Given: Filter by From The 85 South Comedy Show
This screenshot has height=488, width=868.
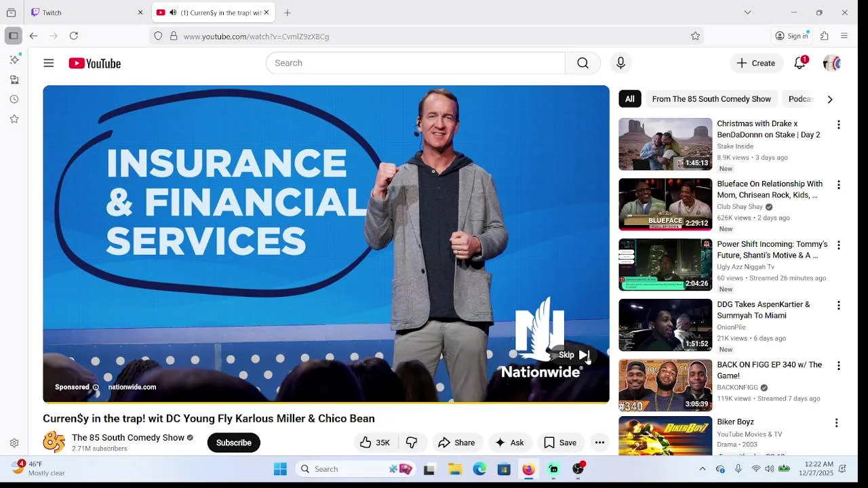Looking at the screenshot, I should tap(711, 99).
